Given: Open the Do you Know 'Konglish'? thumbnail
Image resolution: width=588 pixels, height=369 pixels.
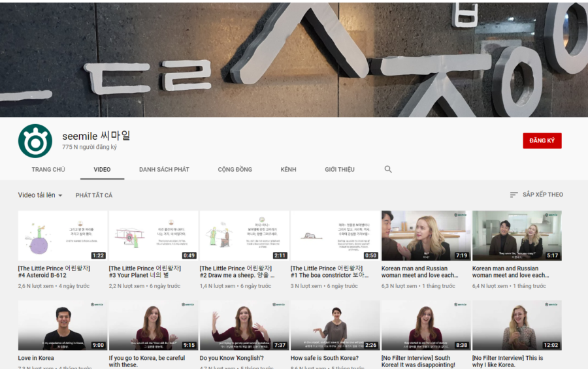Looking at the screenshot, I should (x=244, y=325).
